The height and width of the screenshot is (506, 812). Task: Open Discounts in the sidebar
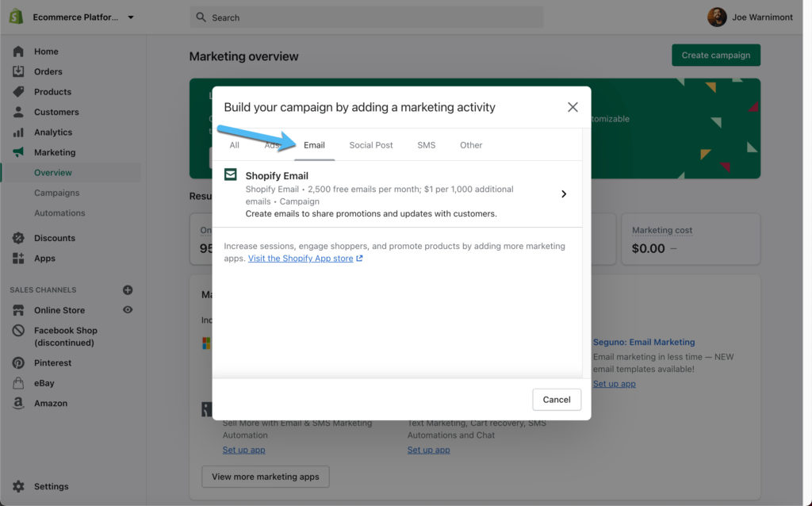(55, 238)
